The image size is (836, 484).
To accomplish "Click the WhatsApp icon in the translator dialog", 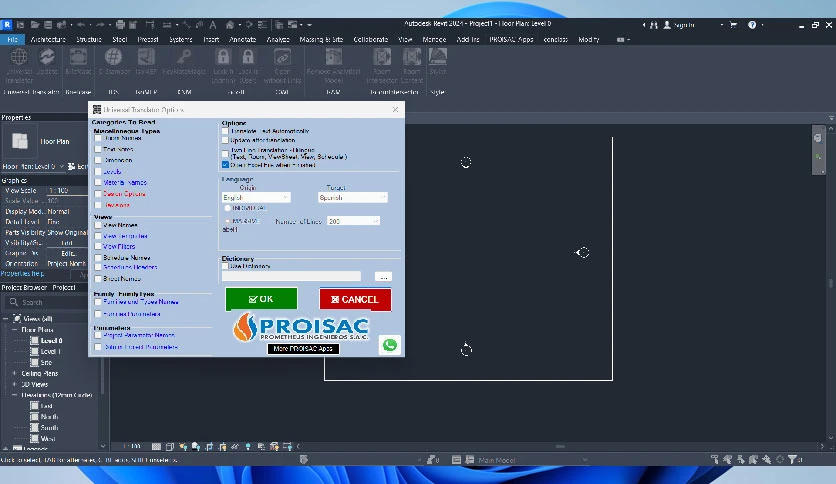I will tap(390, 345).
